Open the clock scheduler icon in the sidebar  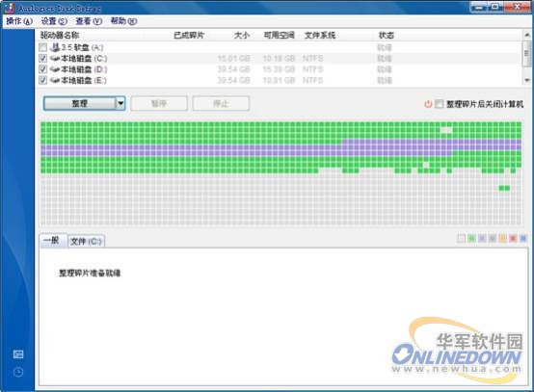[18, 372]
